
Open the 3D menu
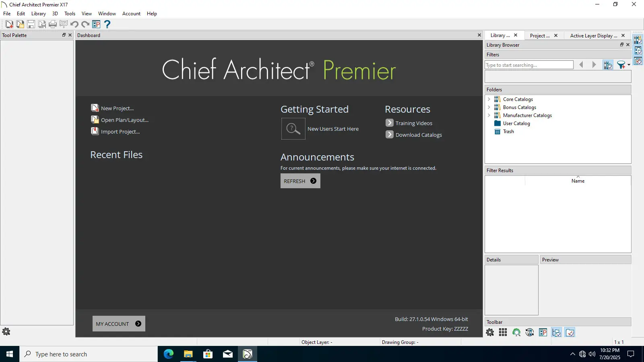55,14
